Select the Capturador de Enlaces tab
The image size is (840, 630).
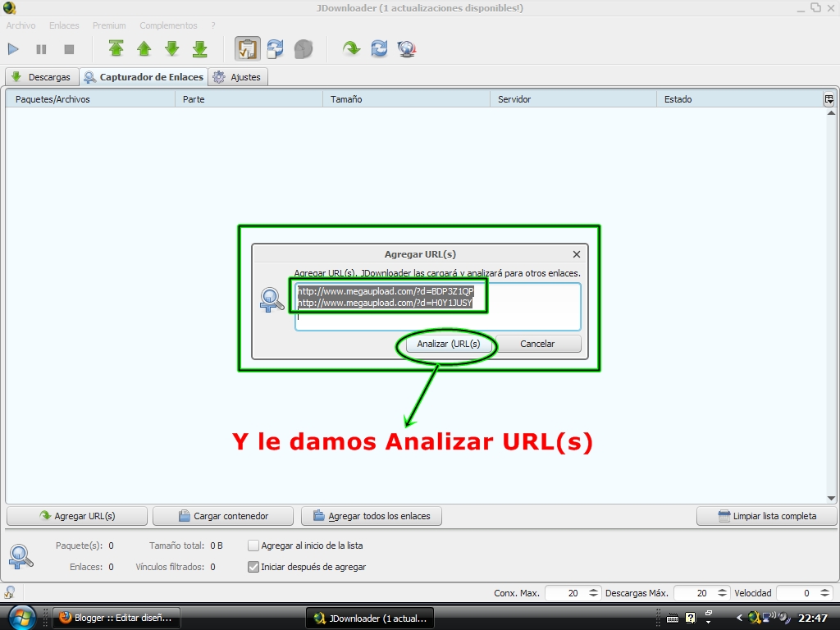[x=144, y=76]
